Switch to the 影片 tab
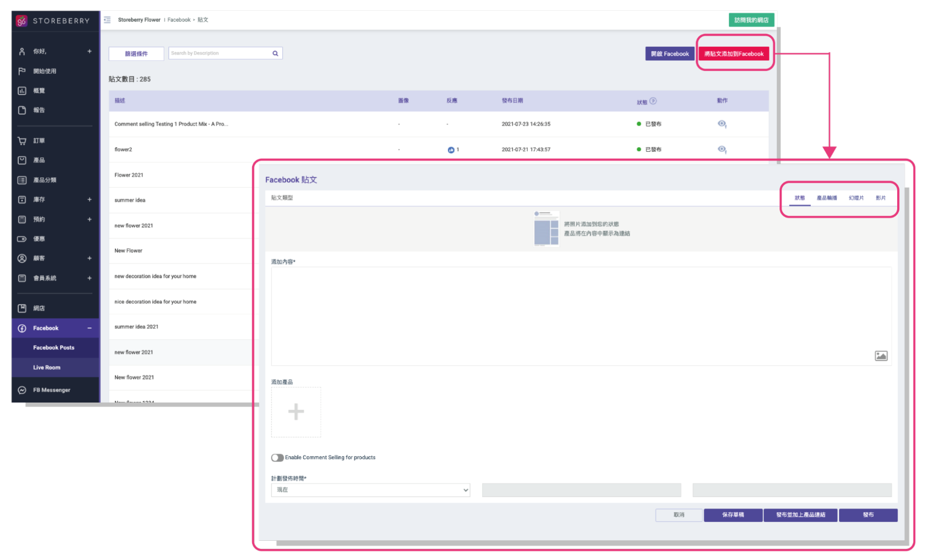Screen dimensions: 937x560 (881, 198)
